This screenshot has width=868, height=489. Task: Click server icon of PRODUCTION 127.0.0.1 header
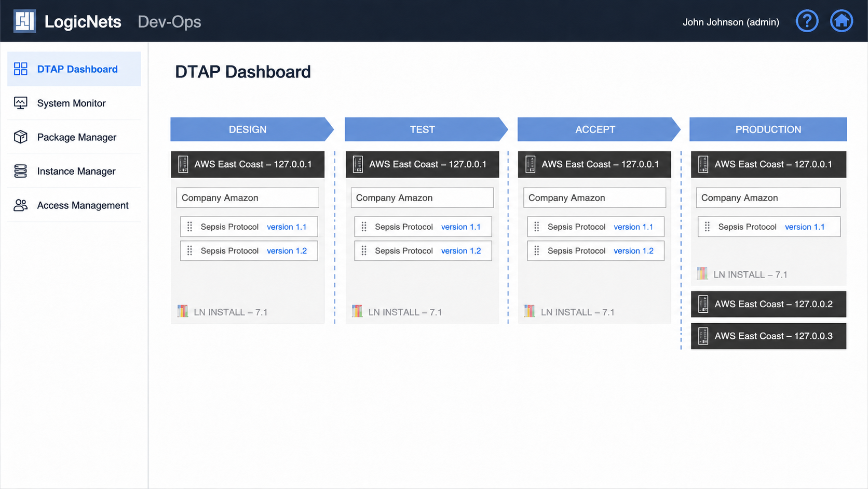point(703,164)
